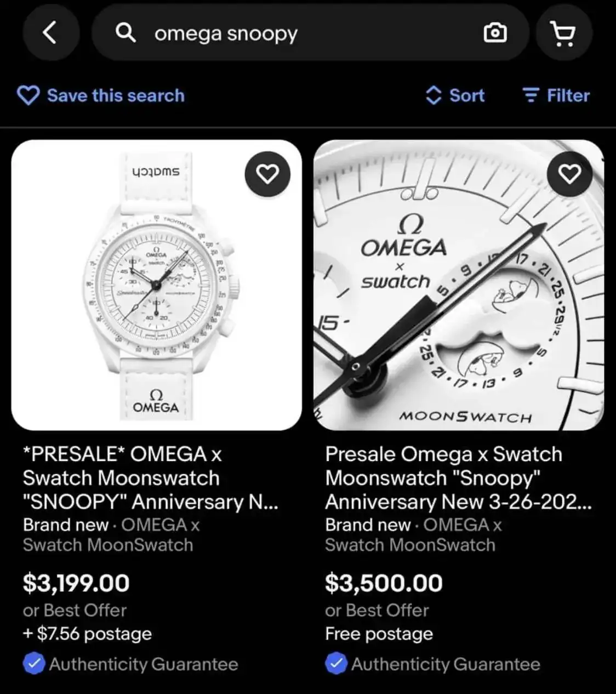Click the magnifying glass search icon
The height and width of the screenshot is (694, 616).
tap(126, 33)
